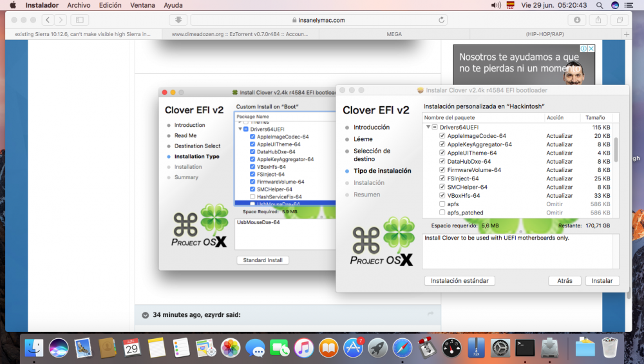The width and height of the screenshot is (644, 364).
Task: Click the Instalar button
Action: pyautogui.click(x=602, y=281)
